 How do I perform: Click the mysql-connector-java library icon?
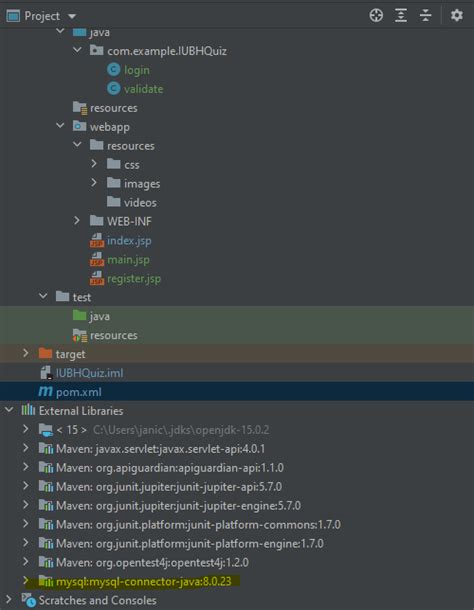click(x=46, y=581)
